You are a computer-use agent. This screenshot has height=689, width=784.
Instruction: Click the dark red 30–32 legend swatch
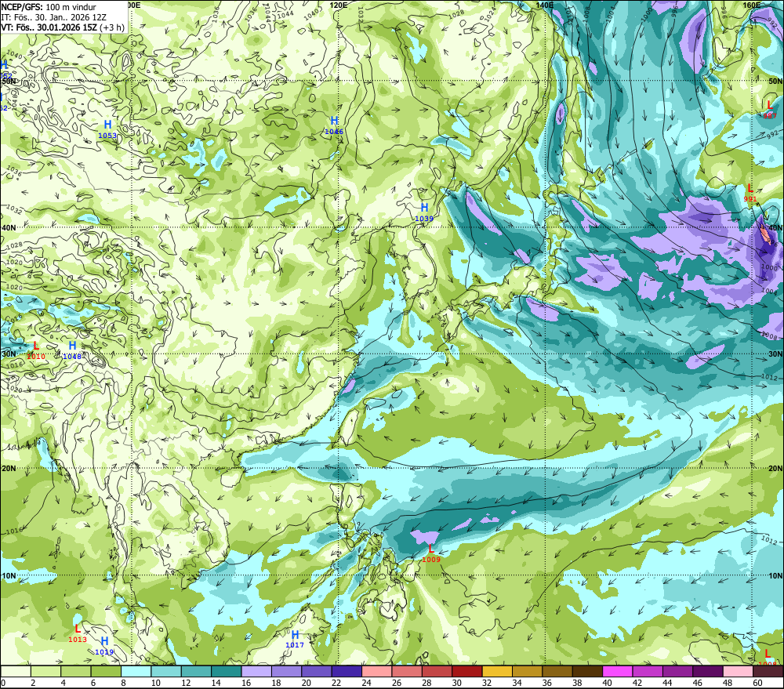point(467,671)
